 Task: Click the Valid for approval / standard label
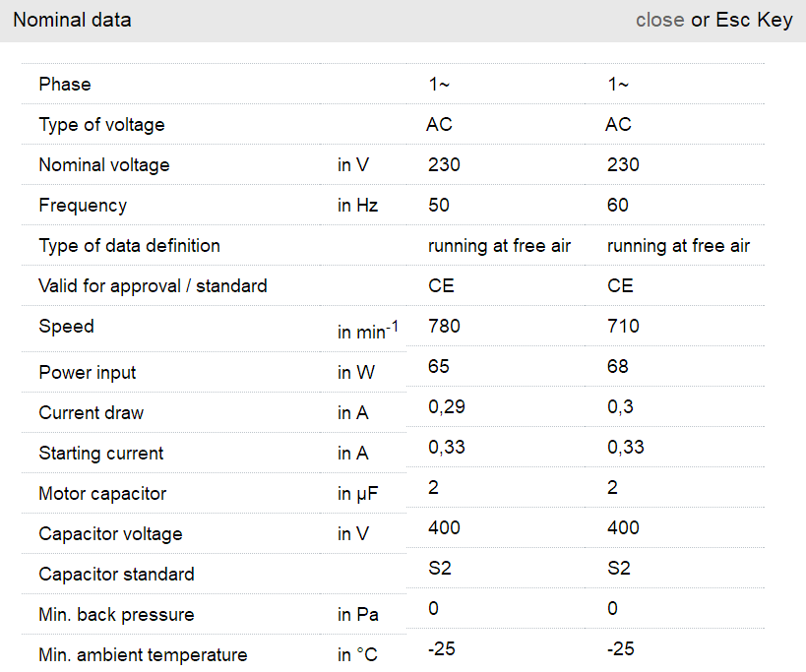(x=153, y=286)
